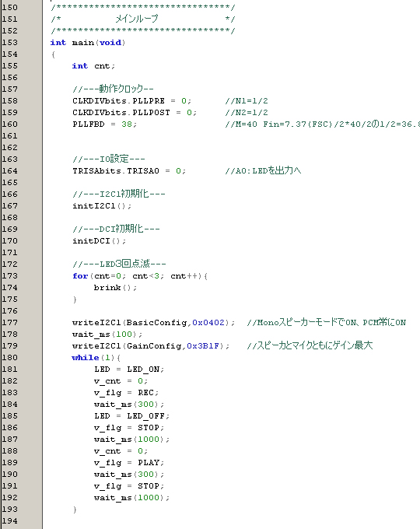Click the 'while(1){' statement
This screenshot has width=420, height=529.
[x=96, y=358]
